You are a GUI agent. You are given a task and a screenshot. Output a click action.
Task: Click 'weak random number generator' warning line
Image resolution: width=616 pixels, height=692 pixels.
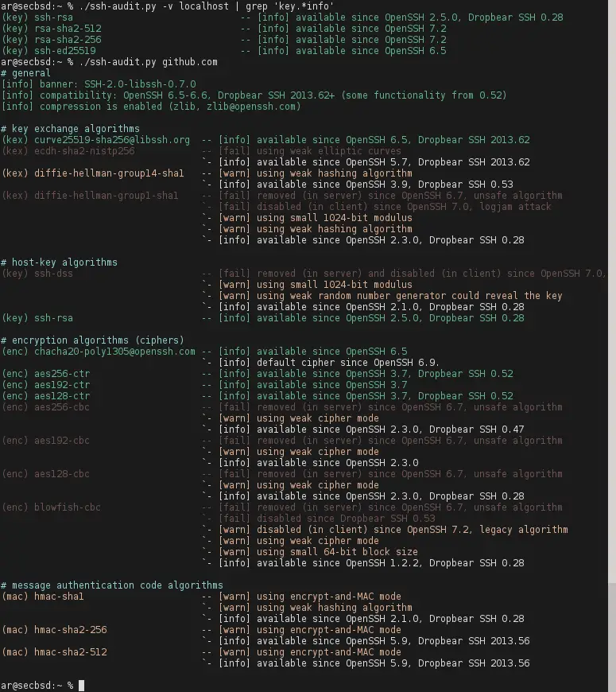(x=382, y=296)
